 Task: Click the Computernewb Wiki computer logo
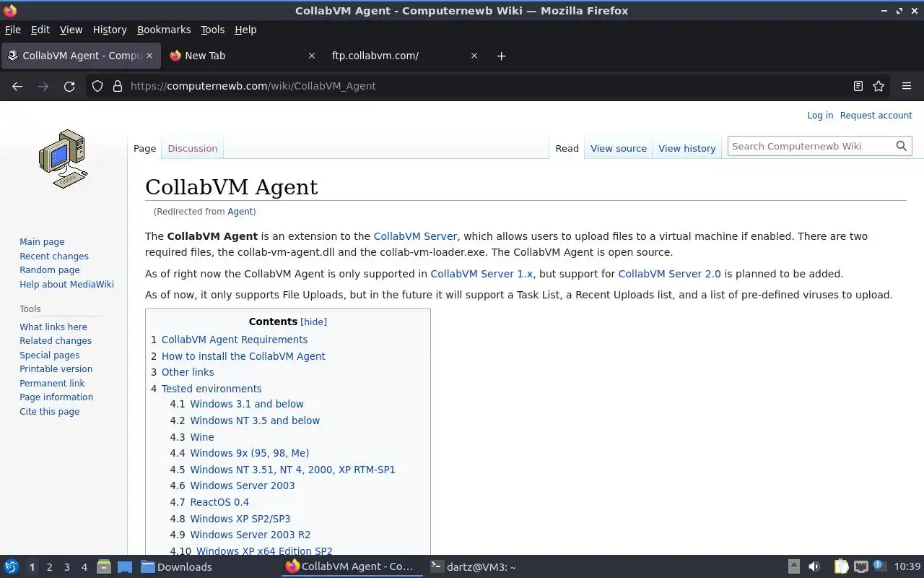pyautogui.click(x=64, y=159)
